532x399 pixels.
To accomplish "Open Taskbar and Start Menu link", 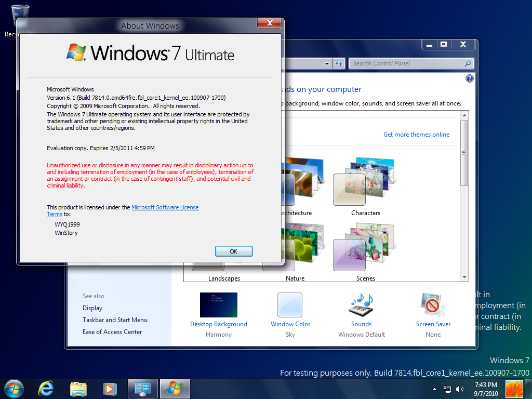I will (115, 320).
